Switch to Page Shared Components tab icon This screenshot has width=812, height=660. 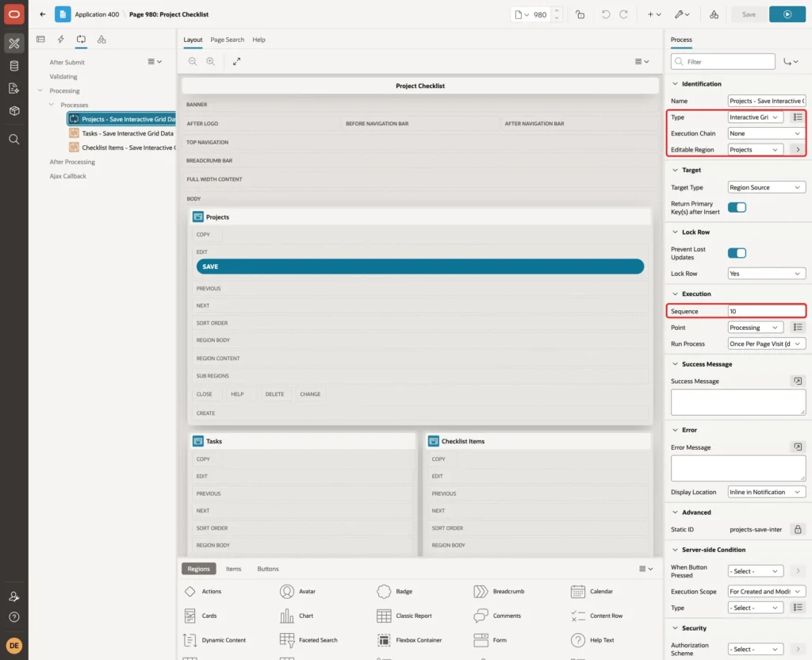coord(101,40)
